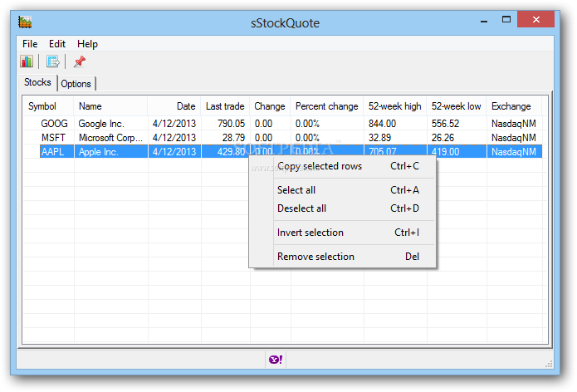Image resolution: width=577 pixels, height=392 pixels.
Task: Click the 844.00 52-week high value
Action: 383,123
